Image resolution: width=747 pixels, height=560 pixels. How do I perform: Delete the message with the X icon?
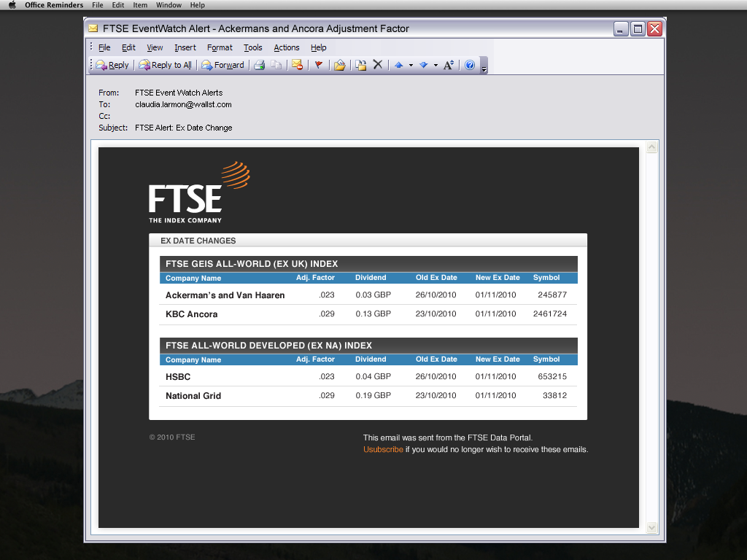(x=378, y=65)
